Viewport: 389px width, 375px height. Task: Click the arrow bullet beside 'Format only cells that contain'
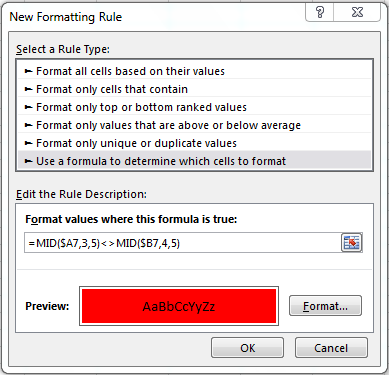(x=29, y=89)
